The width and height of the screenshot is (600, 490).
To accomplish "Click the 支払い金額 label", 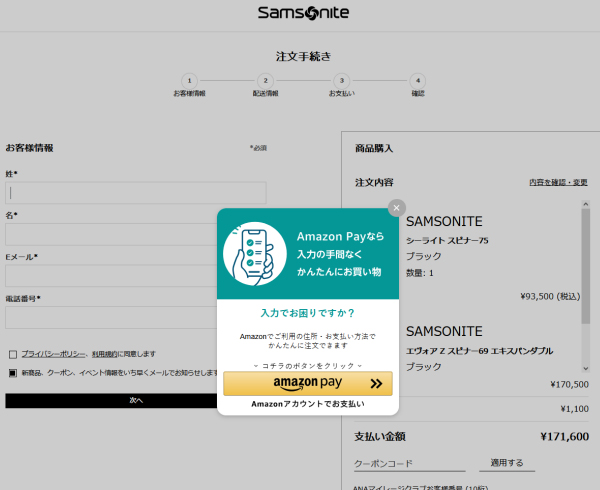I will point(380,436).
